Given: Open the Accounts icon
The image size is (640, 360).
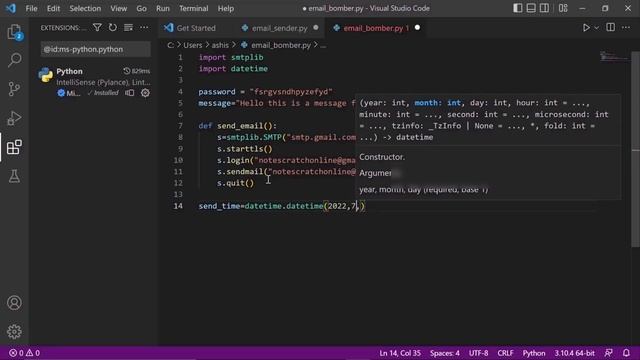Looking at the screenshot, I should [14, 302].
